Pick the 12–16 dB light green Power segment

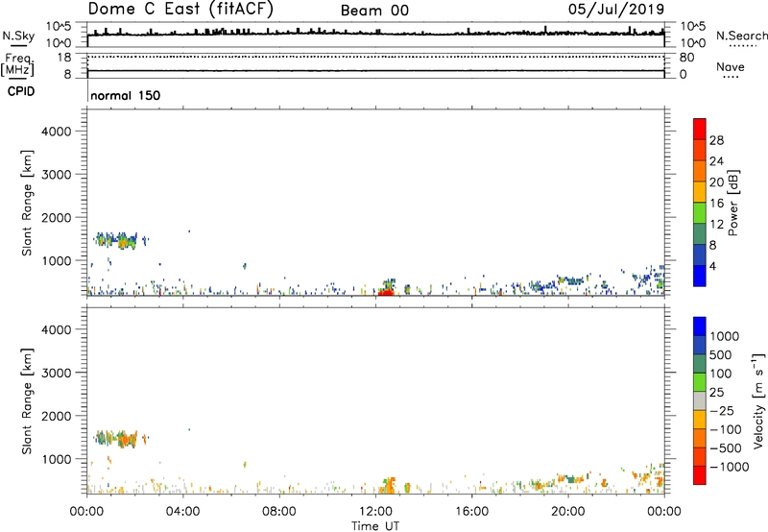click(x=700, y=213)
